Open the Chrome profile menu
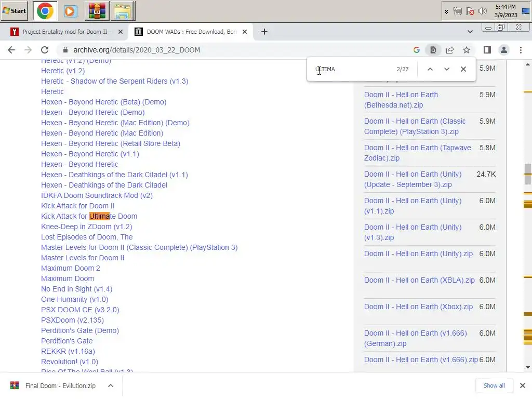 [504, 50]
